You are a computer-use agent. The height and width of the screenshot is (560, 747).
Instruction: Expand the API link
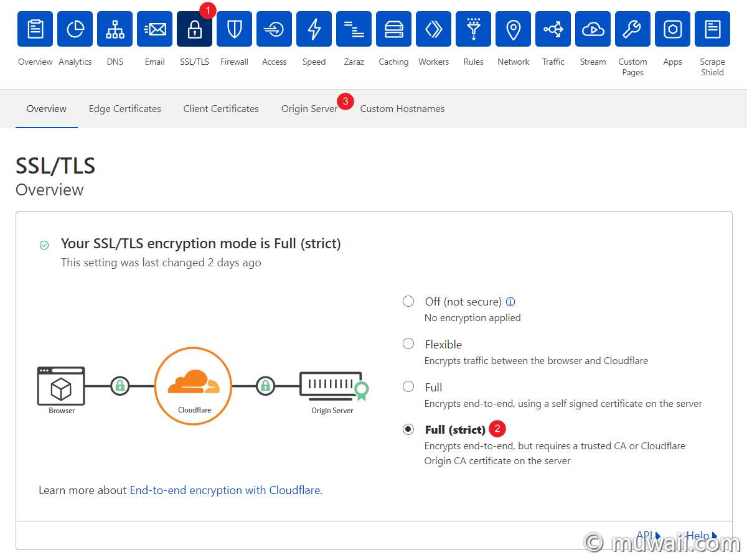pos(648,535)
